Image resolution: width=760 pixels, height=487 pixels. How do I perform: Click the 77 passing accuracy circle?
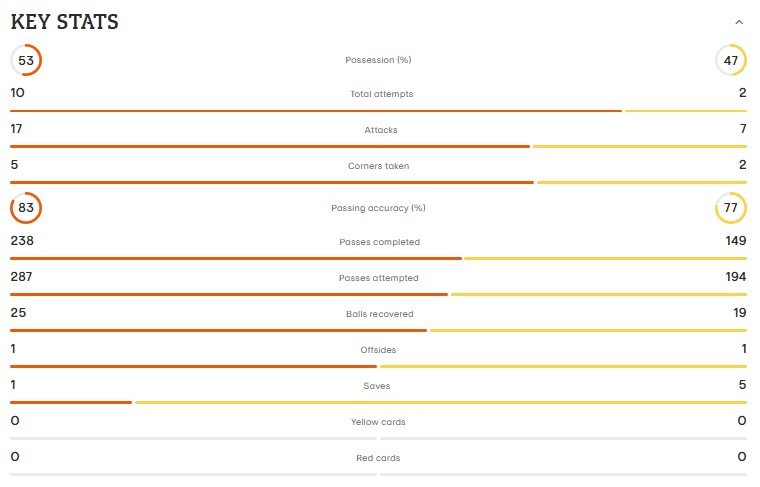pyautogui.click(x=730, y=208)
